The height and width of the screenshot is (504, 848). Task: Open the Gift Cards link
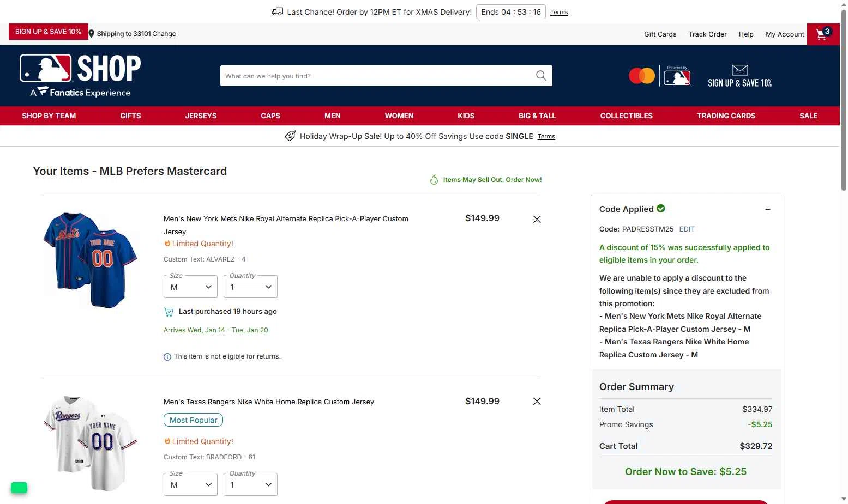pos(660,34)
